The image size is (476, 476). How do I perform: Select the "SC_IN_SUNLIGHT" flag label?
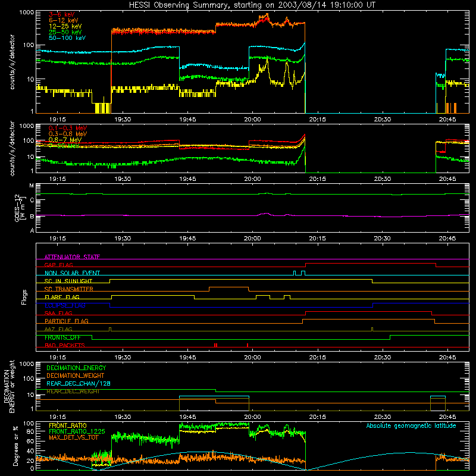tap(68, 281)
